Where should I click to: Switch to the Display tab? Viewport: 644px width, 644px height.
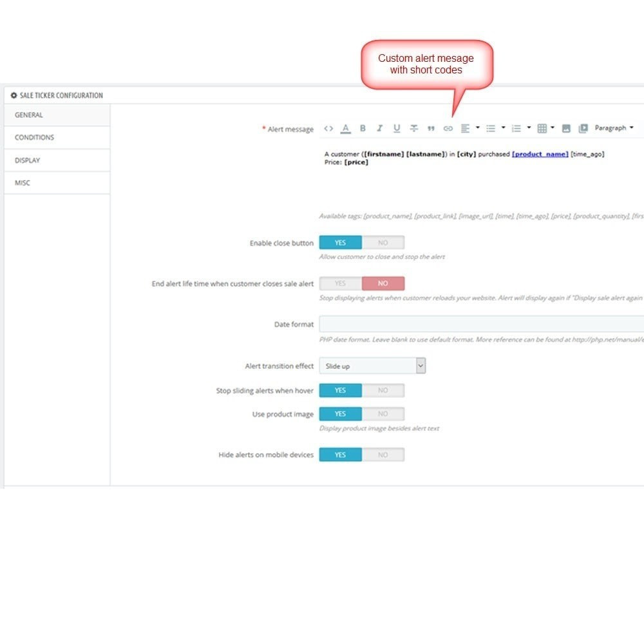coord(57,160)
